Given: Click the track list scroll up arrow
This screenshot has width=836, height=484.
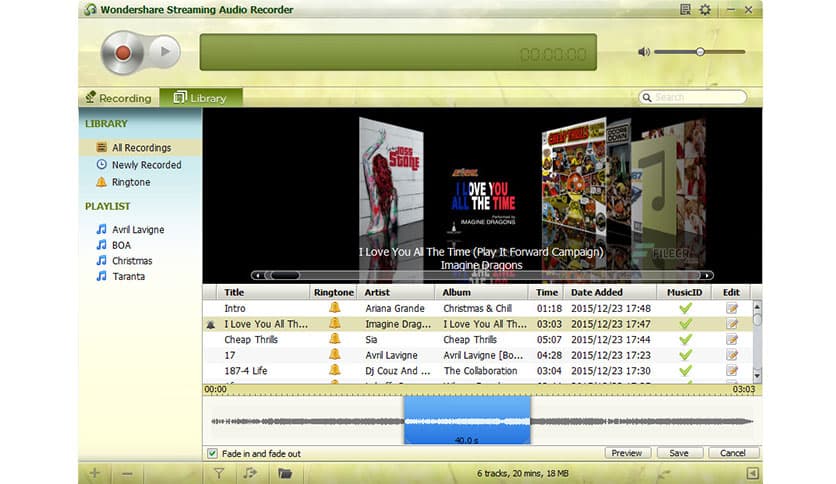Looking at the screenshot, I should click(x=757, y=307).
